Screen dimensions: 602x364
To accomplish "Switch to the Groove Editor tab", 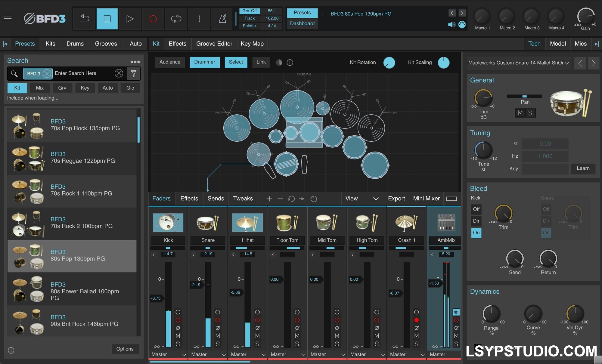I will coord(214,44).
